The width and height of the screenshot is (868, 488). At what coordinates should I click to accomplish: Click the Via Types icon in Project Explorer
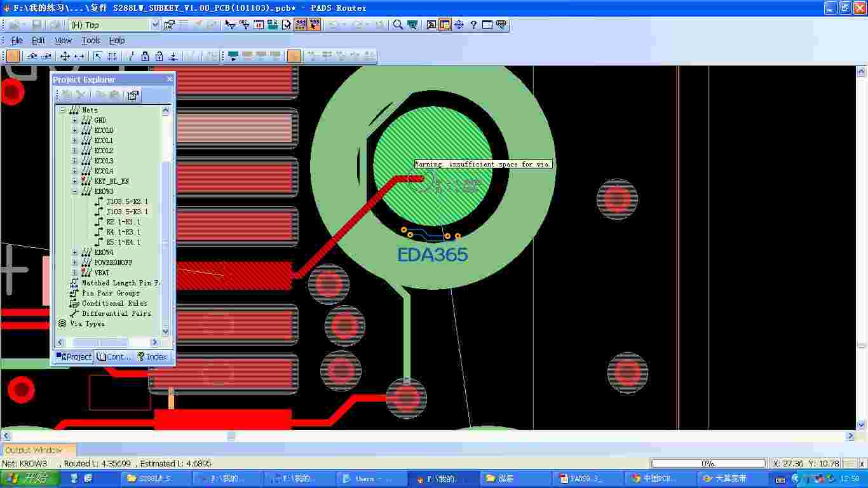click(62, 323)
